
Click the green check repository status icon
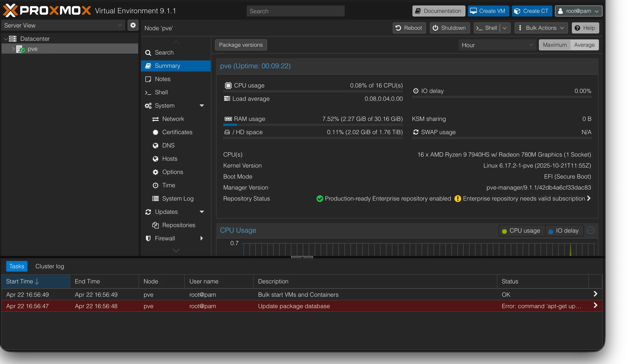[320, 198]
